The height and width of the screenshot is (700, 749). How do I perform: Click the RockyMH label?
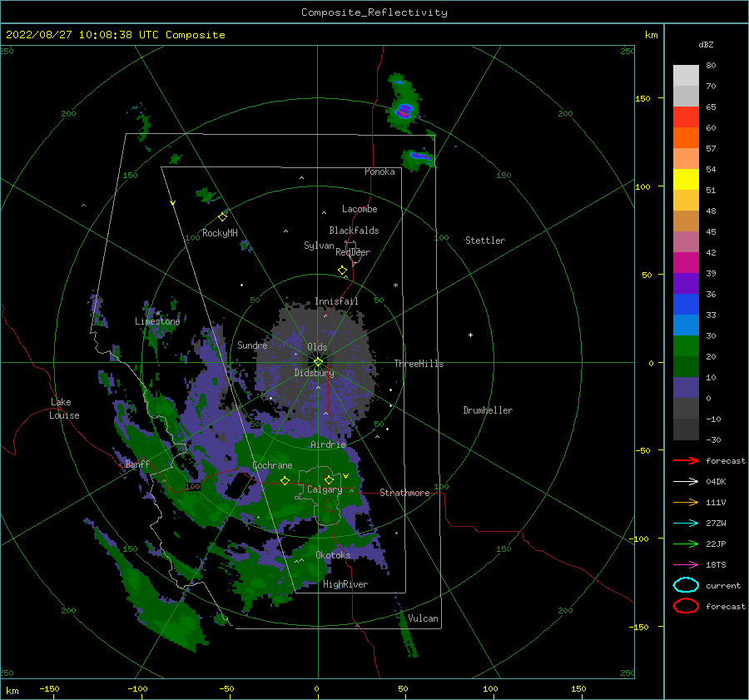click(x=220, y=233)
